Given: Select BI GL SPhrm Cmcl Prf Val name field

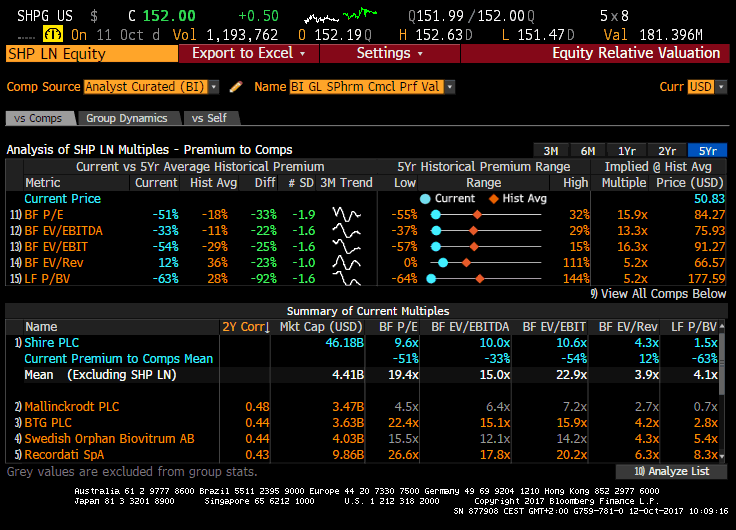Looking at the screenshot, I should tap(367, 87).
